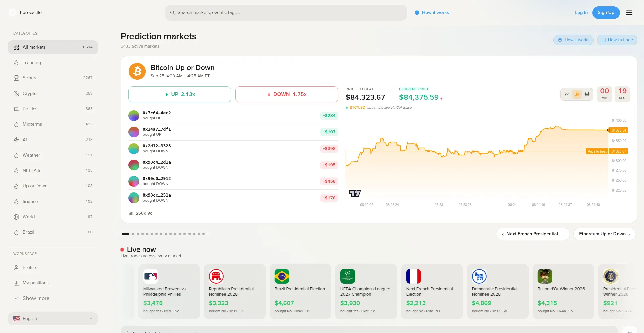644x333 pixels.
Task: Bet DOWN at 1.75x
Action: coord(287,94)
